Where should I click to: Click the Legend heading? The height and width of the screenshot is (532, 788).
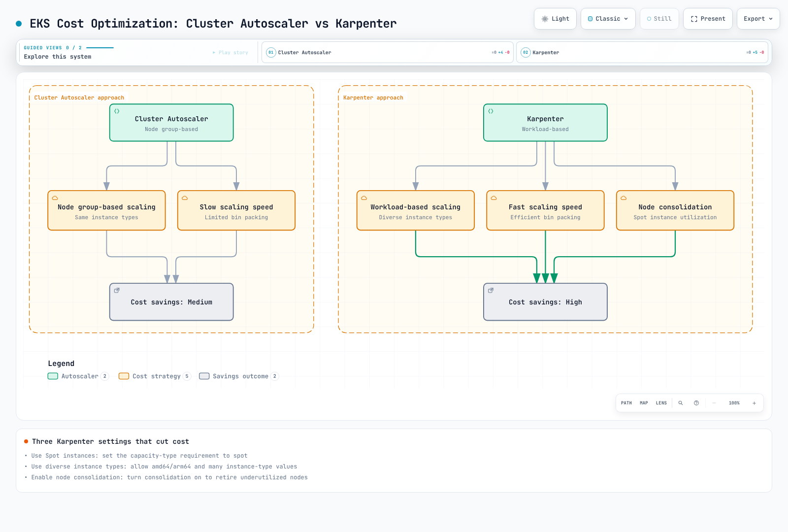click(x=61, y=364)
